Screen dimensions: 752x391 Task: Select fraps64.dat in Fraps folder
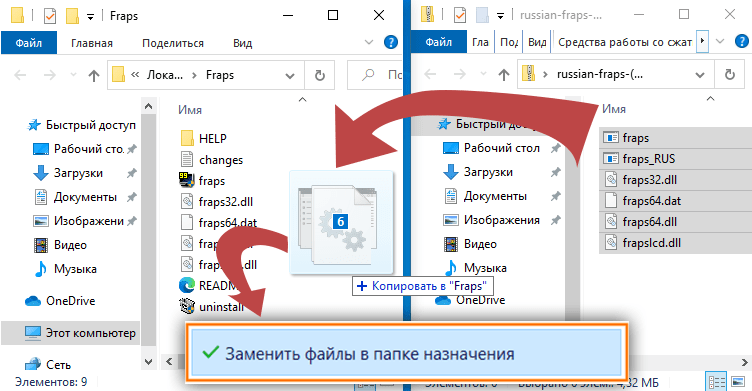[x=219, y=223]
